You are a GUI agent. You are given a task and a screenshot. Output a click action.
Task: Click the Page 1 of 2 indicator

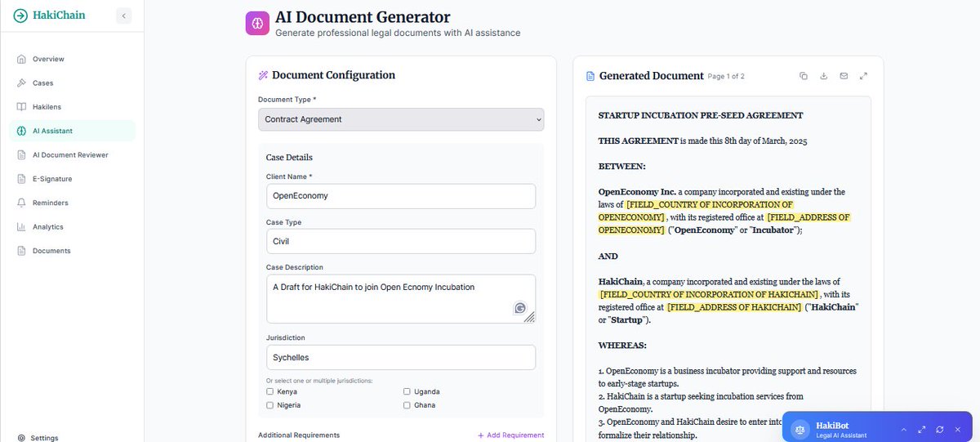tap(726, 77)
